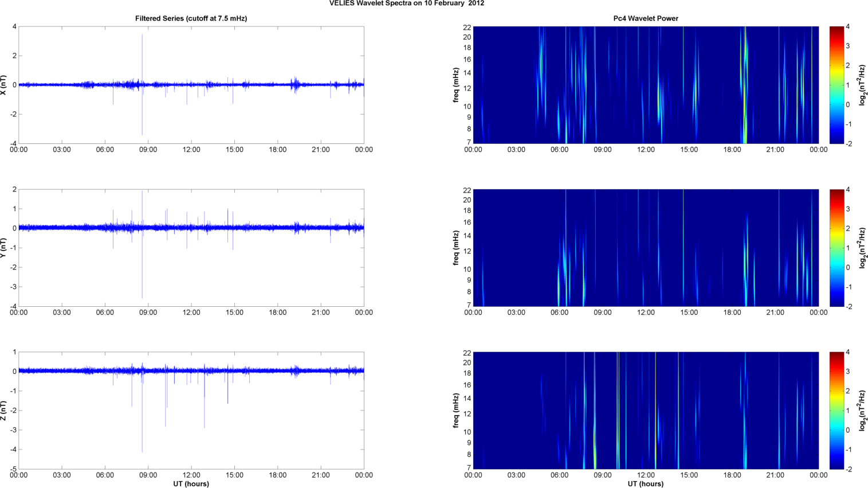Click the Z (nT) axis label
The width and height of the screenshot is (868, 488).
(x=4, y=411)
